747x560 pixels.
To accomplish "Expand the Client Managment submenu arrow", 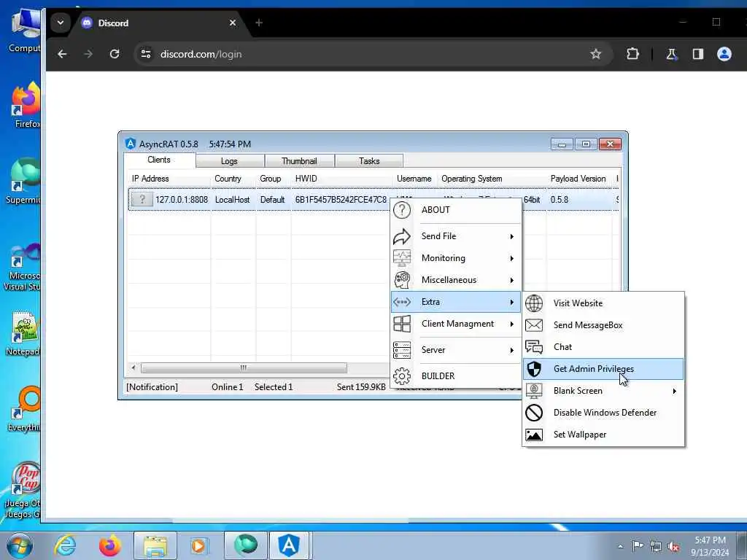I will pos(511,324).
